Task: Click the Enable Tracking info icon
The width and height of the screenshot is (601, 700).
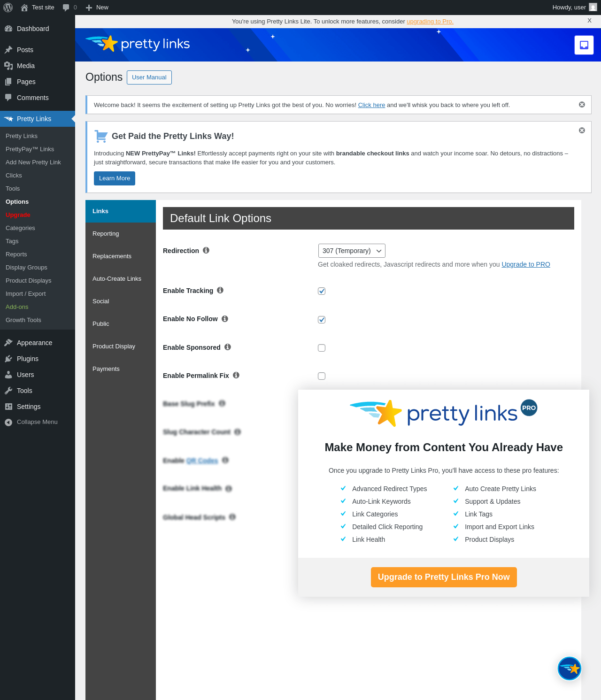Action: point(220,290)
